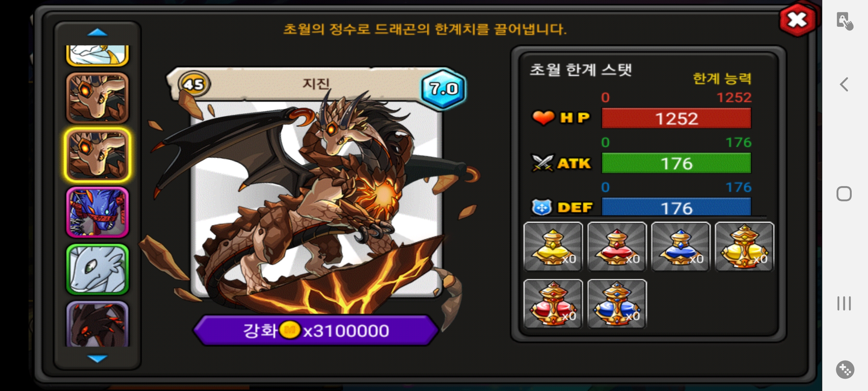This screenshot has height=391, width=868.
Task: Select the small red essence potion
Action: pos(617,247)
